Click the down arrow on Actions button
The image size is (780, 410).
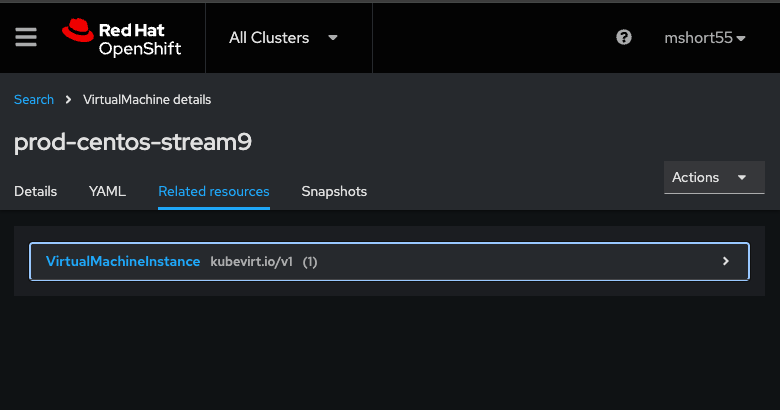click(x=742, y=177)
